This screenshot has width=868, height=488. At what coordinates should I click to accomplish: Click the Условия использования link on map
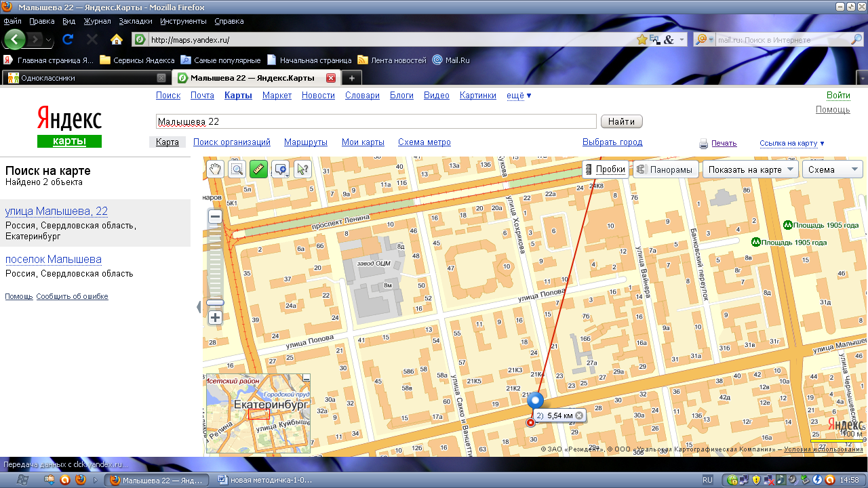823,449
